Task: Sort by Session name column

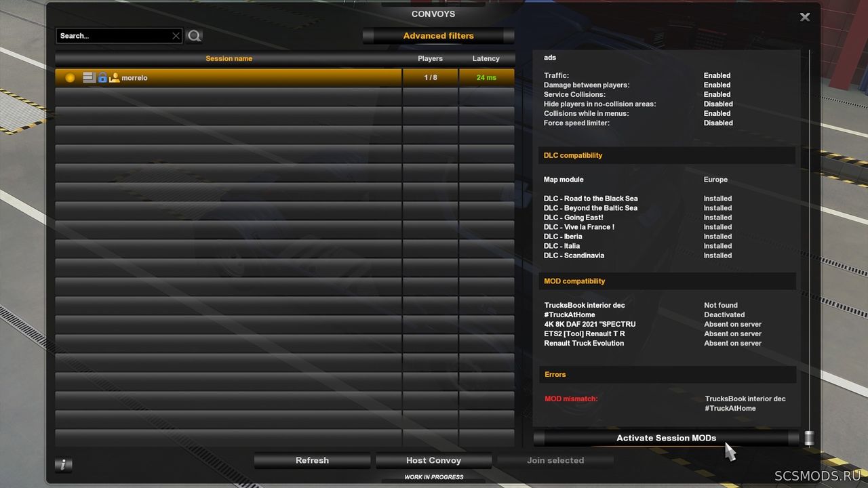Action: point(229,59)
